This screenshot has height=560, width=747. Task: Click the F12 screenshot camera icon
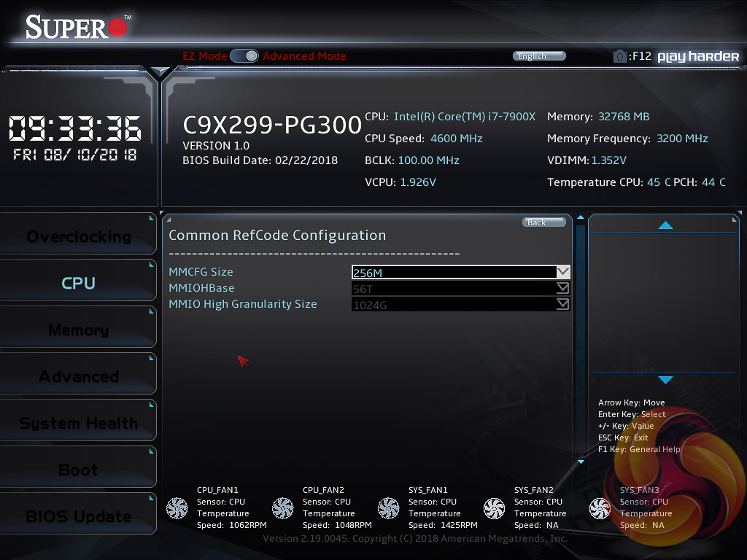(619, 56)
